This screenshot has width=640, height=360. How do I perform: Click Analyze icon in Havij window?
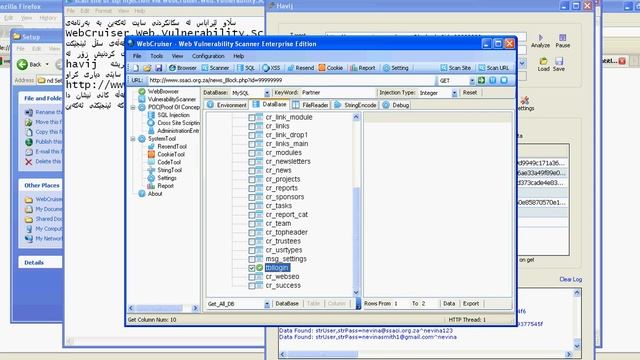coord(540,41)
